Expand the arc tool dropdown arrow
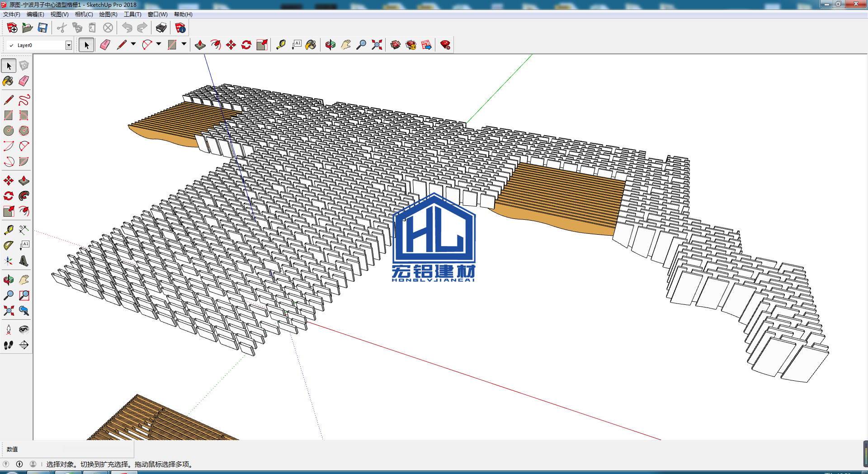 [x=159, y=44]
